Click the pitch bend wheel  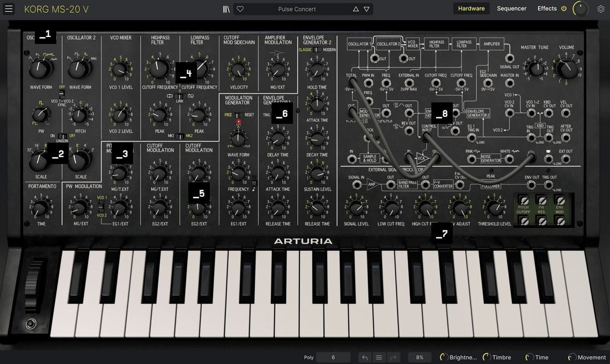click(34, 286)
